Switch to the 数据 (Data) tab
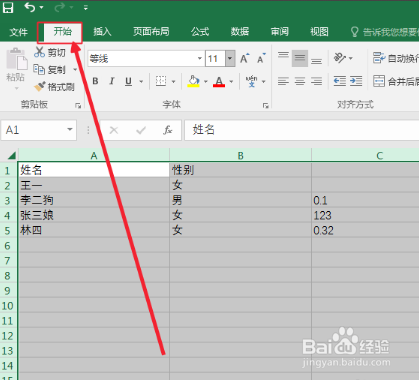The width and height of the screenshot is (419, 380). click(x=240, y=32)
